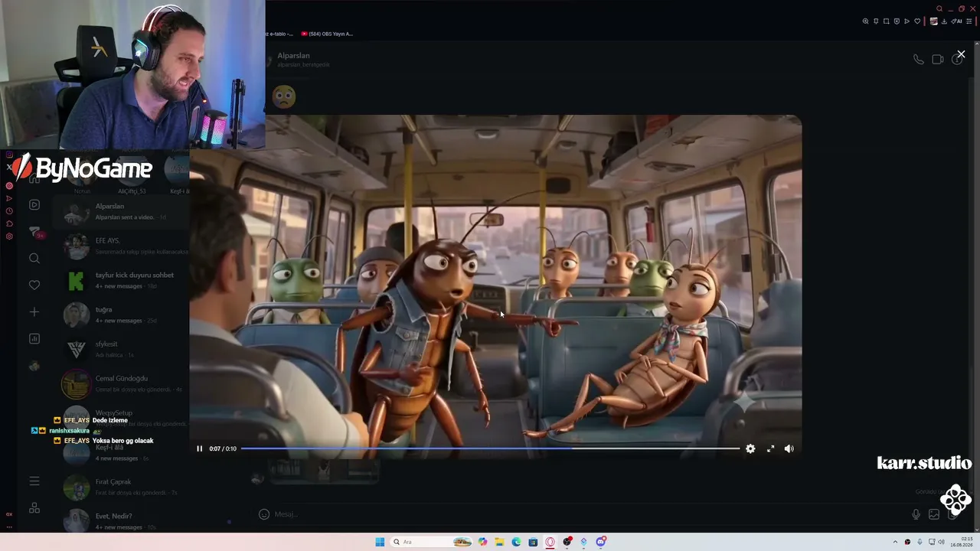
Task: Open browser player send icon
Action: click(x=907, y=21)
